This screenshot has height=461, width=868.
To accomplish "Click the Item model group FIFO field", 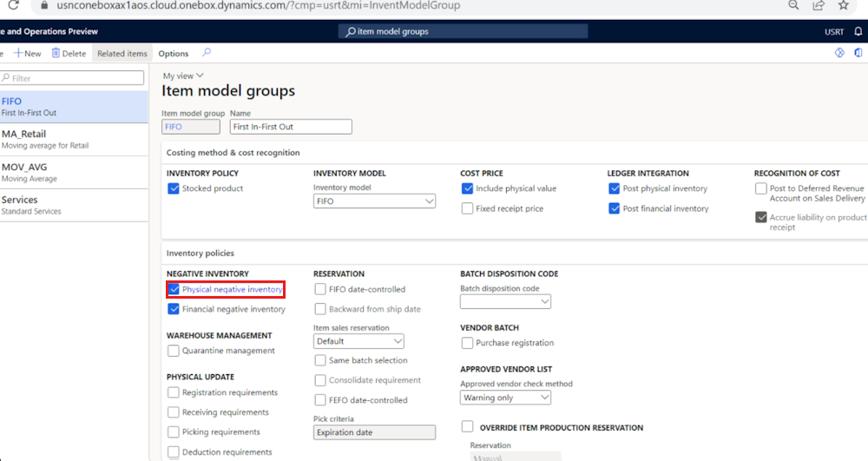I will click(x=190, y=127).
